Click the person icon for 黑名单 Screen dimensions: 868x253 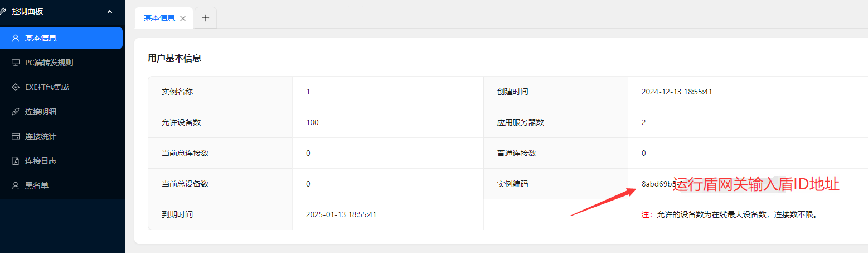[x=16, y=185]
